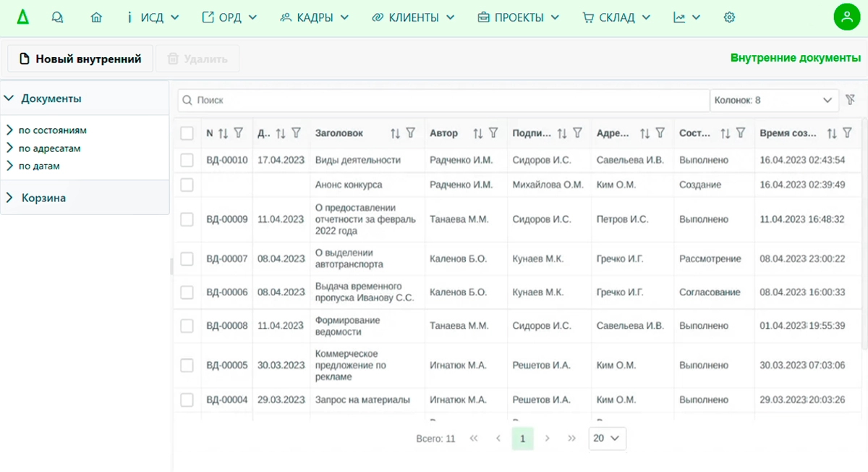Open the analytics chart menu
Image resolution: width=868 pixels, height=472 pixels.
687,17
